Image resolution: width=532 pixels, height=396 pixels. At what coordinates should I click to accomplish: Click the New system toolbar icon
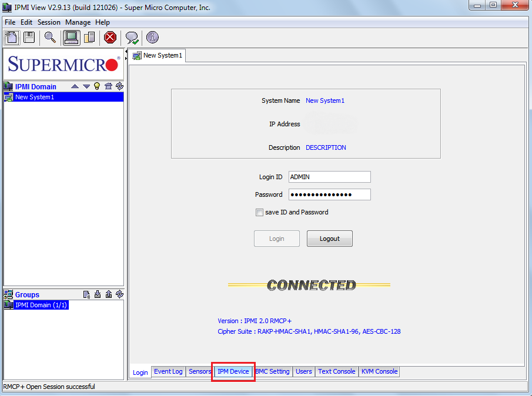(12, 38)
